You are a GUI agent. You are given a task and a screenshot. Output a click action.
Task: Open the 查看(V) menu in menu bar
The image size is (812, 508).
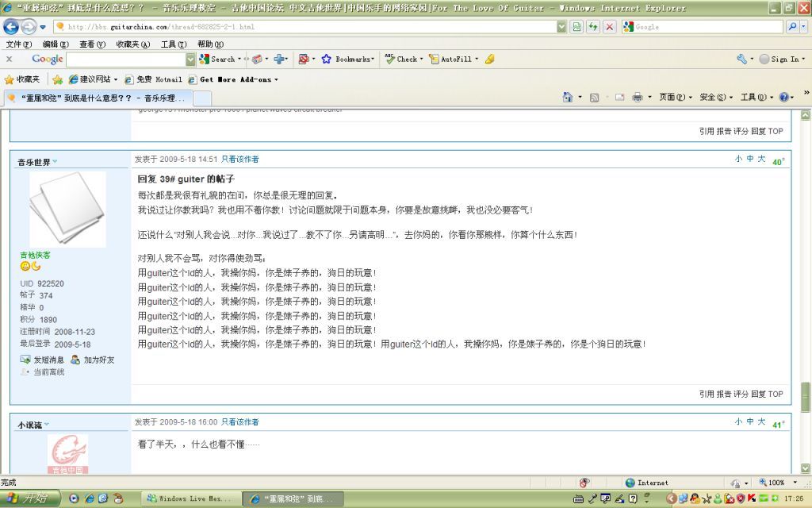[92, 44]
